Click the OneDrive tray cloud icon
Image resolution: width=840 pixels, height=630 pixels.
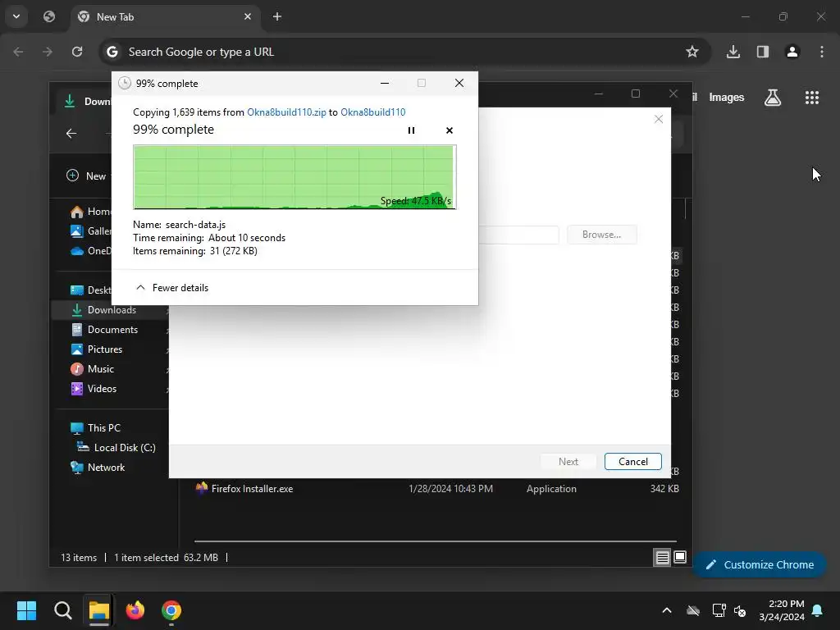click(693, 610)
